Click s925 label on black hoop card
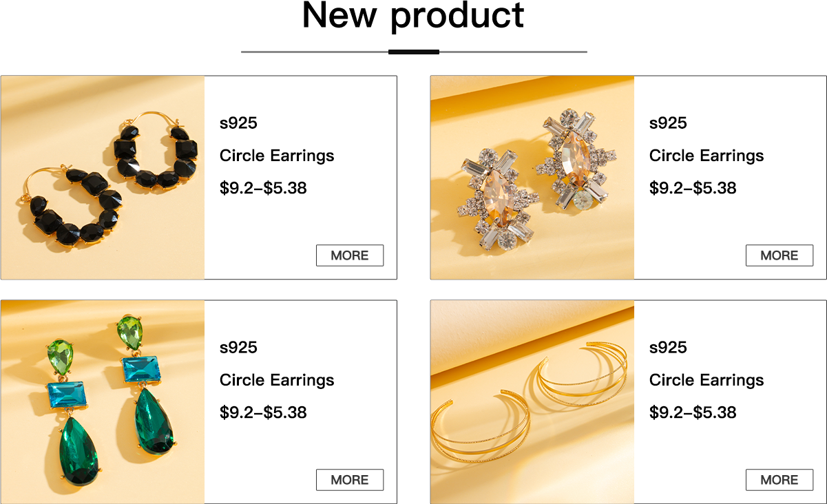Image resolution: width=827 pixels, height=504 pixels. 238,123
